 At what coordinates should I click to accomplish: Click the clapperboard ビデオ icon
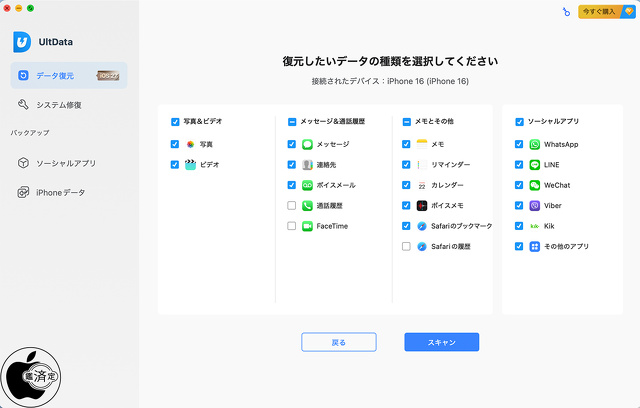click(x=190, y=164)
